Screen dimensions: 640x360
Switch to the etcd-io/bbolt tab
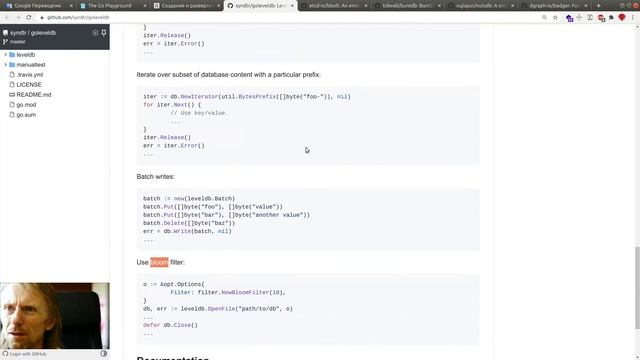tap(334, 6)
